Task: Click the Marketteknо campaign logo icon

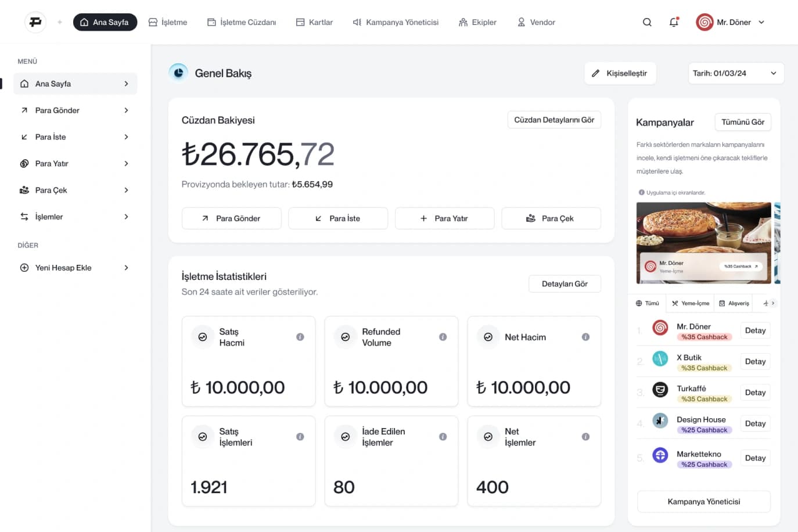Action: click(x=660, y=455)
